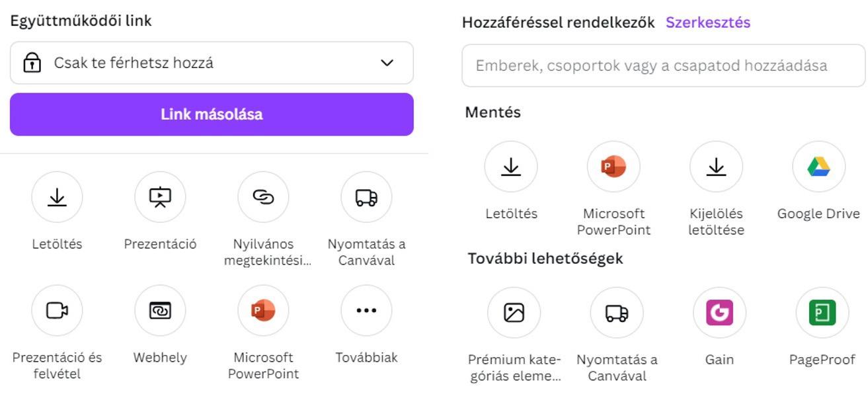Choose the Prezentáció és felvétel camera icon
868x400 pixels.
[57, 310]
